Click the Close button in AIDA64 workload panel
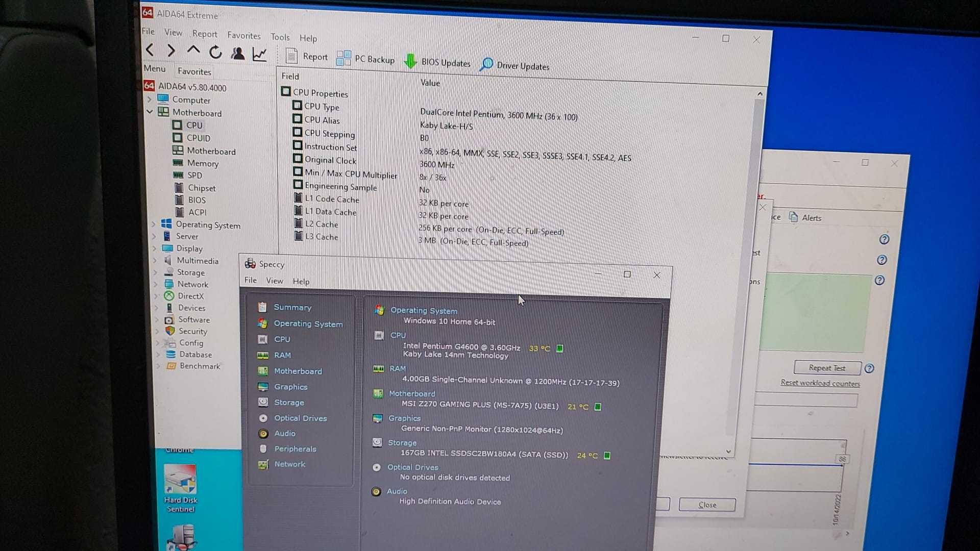Screen dimensions: 980x551 pyautogui.click(x=707, y=505)
